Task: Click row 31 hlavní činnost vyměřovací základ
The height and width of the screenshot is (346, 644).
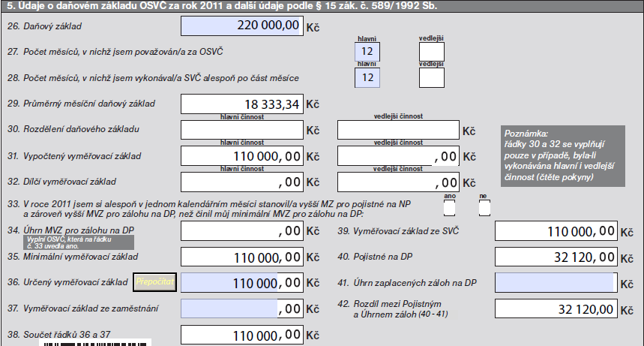Action: coord(243,156)
